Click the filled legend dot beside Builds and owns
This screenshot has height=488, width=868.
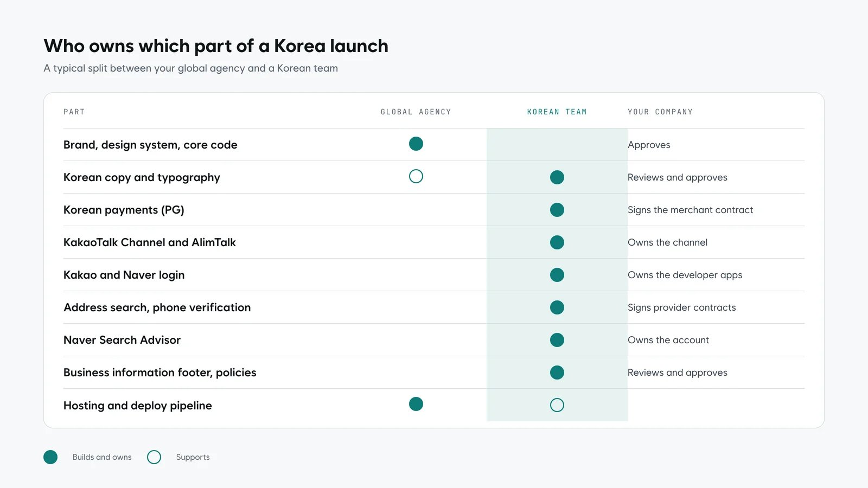click(x=50, y=457)
